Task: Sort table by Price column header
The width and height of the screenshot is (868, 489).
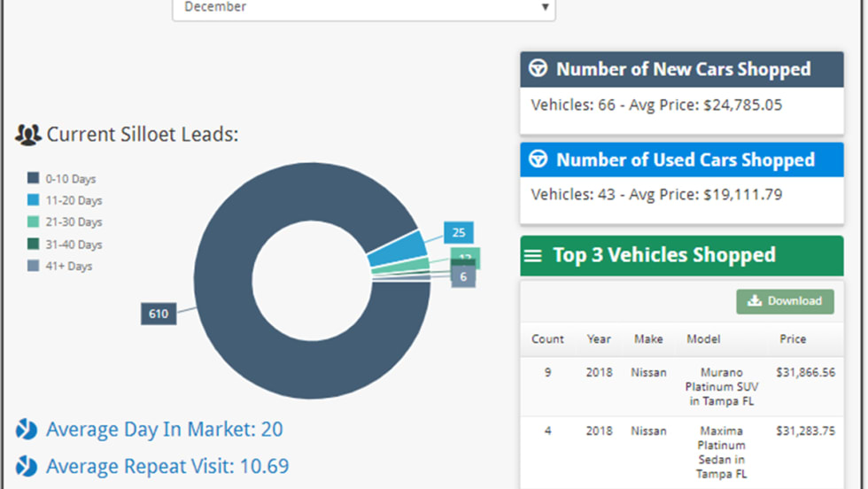Action: tap(793, 339)
